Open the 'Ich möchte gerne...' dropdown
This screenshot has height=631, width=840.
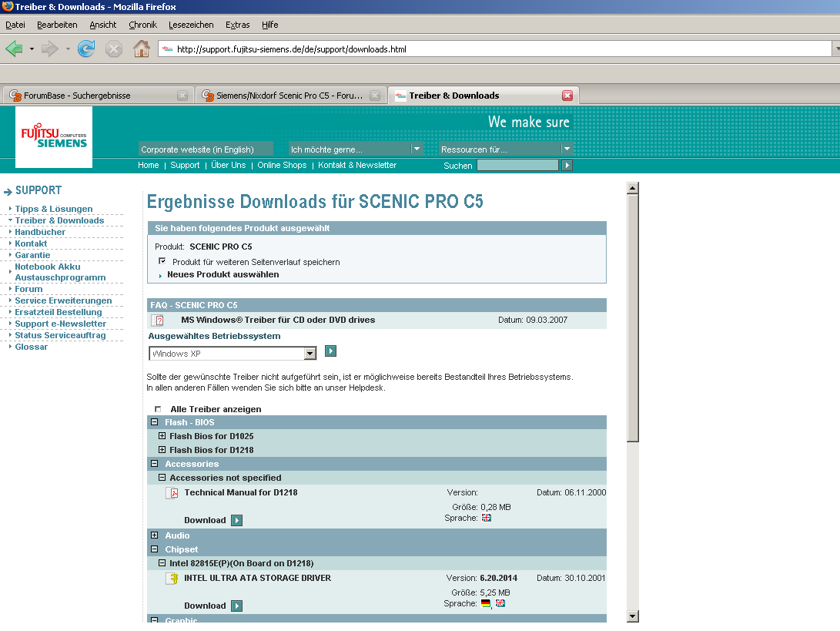click(x=417, y=149)
